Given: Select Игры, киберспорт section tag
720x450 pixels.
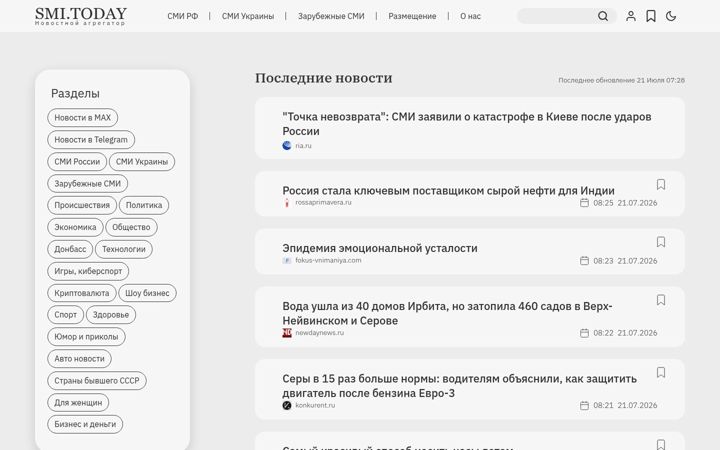Looking at the screenshot, I should click(x=88, y=271).
